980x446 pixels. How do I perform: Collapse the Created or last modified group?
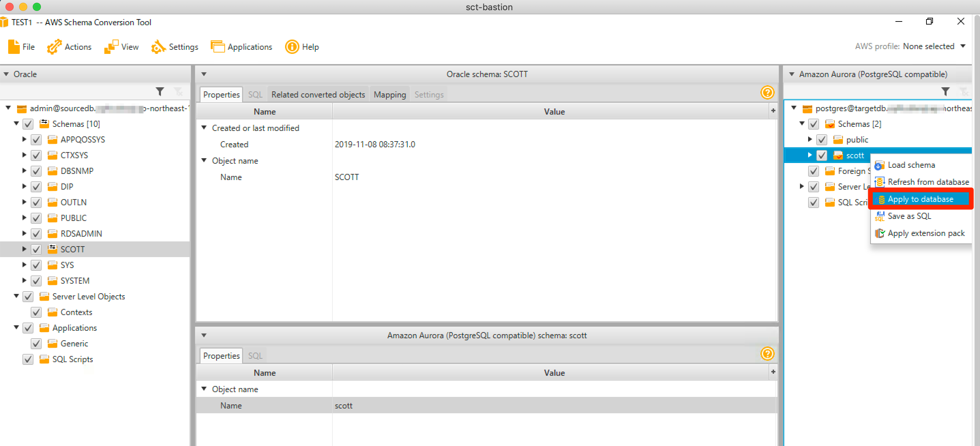coord(204,128)
